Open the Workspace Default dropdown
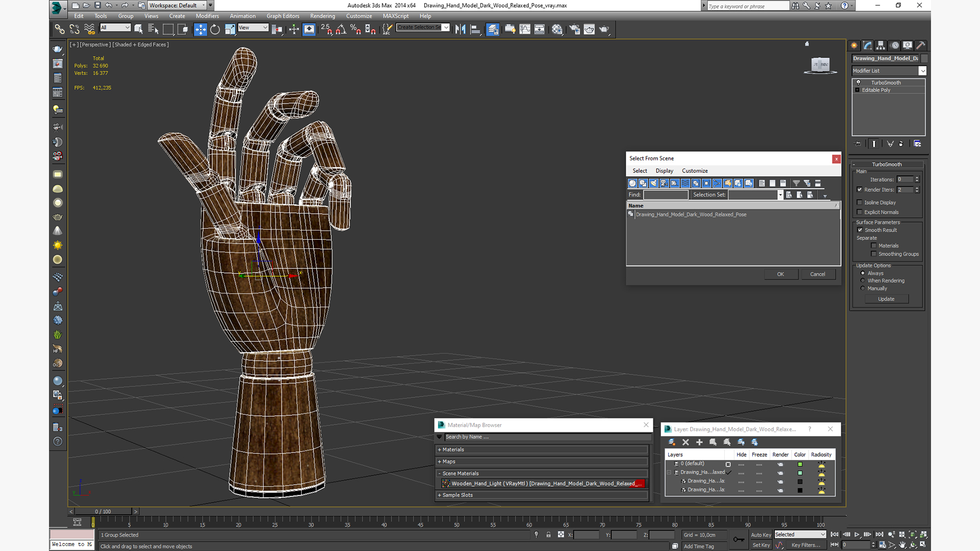The width and height of the screenshot is (980, 551). (x=177, y=6)
